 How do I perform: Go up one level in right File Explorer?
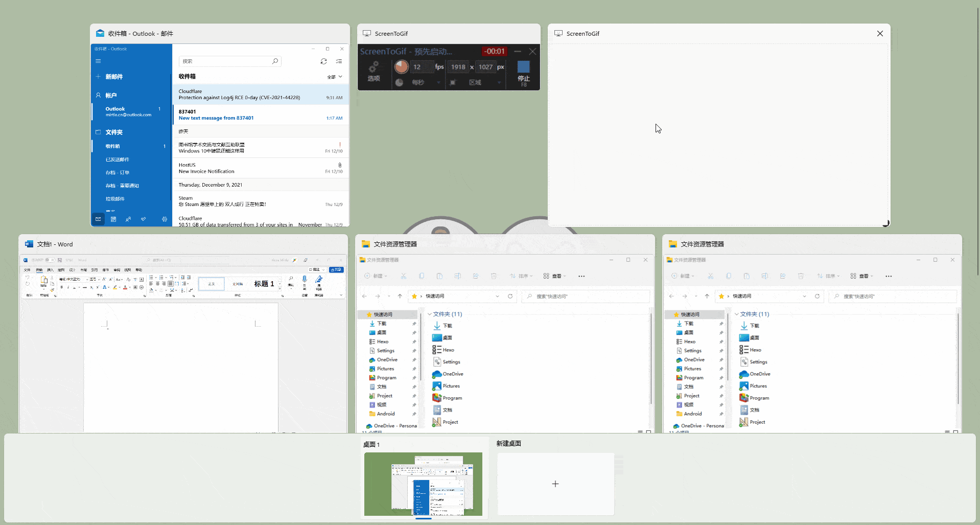707,296
